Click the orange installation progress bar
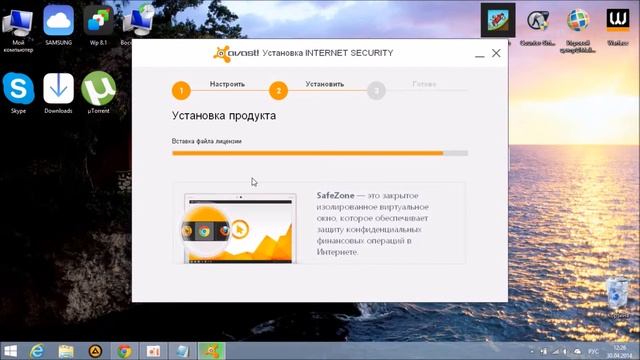Screen dimensions: 640x360 pyautogui.click(x=320, y=153)
